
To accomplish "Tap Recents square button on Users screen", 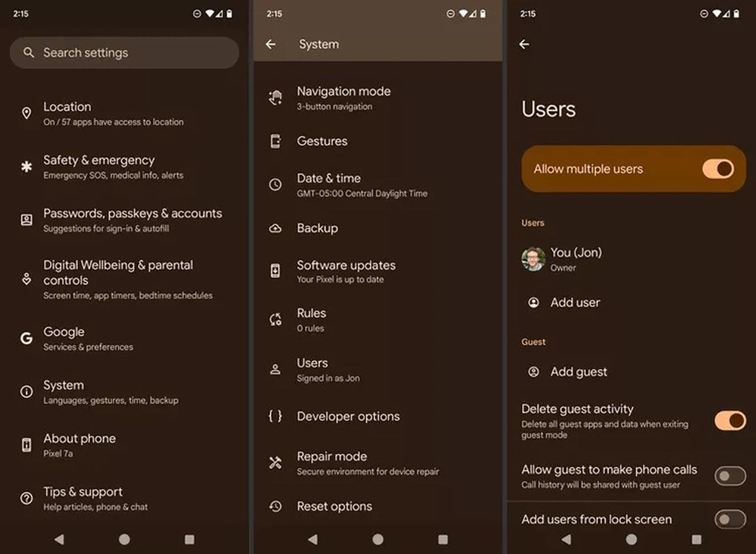I will pos(696,539).
